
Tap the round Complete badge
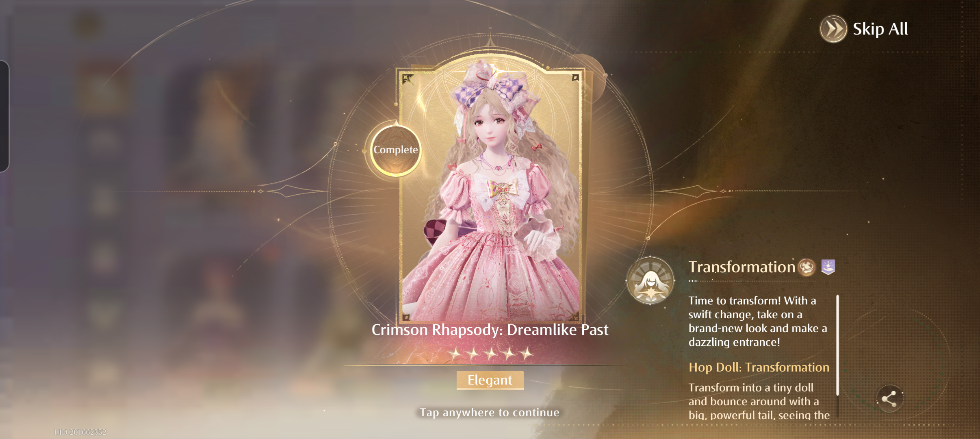(395, 150)
